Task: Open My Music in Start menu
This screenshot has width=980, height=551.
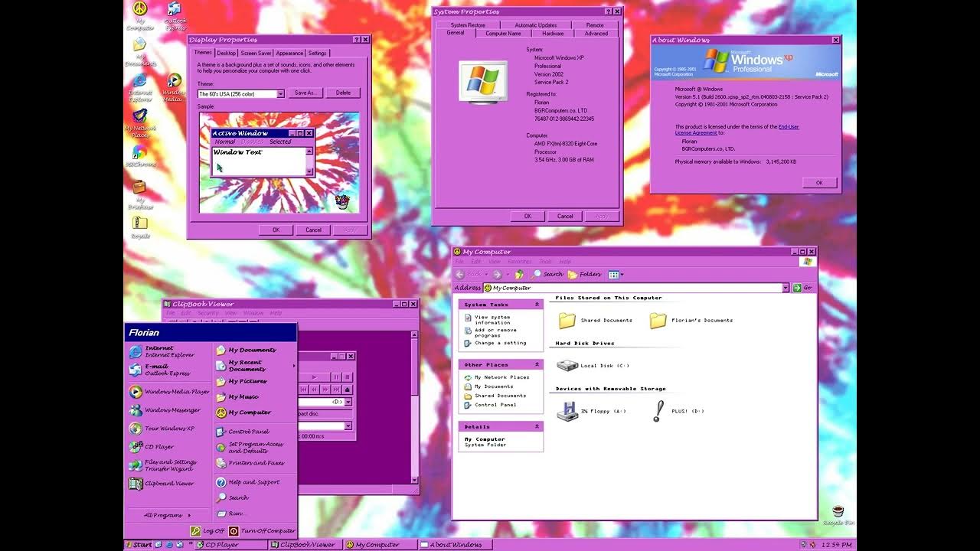Action: pos(255,396)
